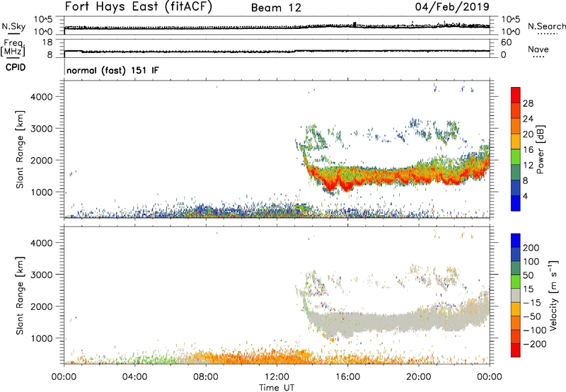566x392 pixels.
Task: Click the '-200' value on Velocity colorbar
Action: (x=534, y=345)
